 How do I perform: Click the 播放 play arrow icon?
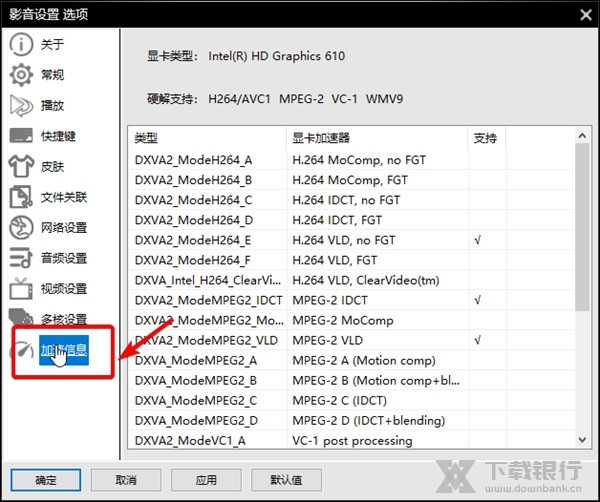[x=21, y=106]
